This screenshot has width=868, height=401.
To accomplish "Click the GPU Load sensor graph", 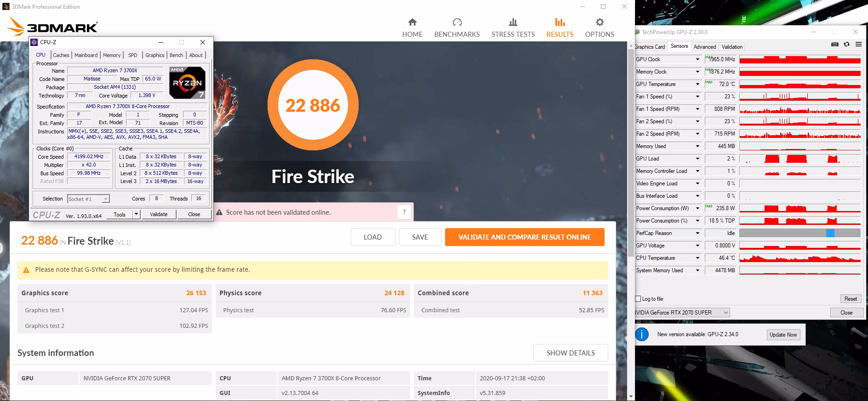I will tap(800, 159).
